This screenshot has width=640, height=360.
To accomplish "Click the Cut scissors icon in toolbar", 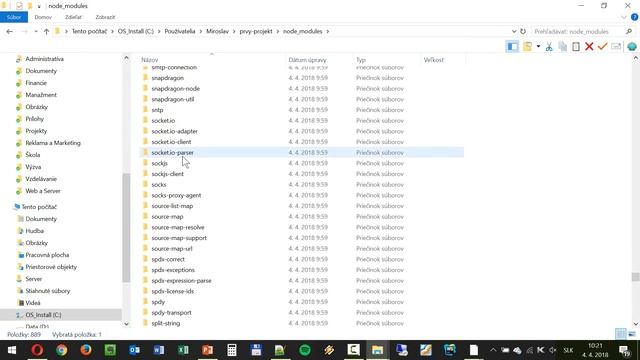I will pyautogui.click(x=549, y=47).
